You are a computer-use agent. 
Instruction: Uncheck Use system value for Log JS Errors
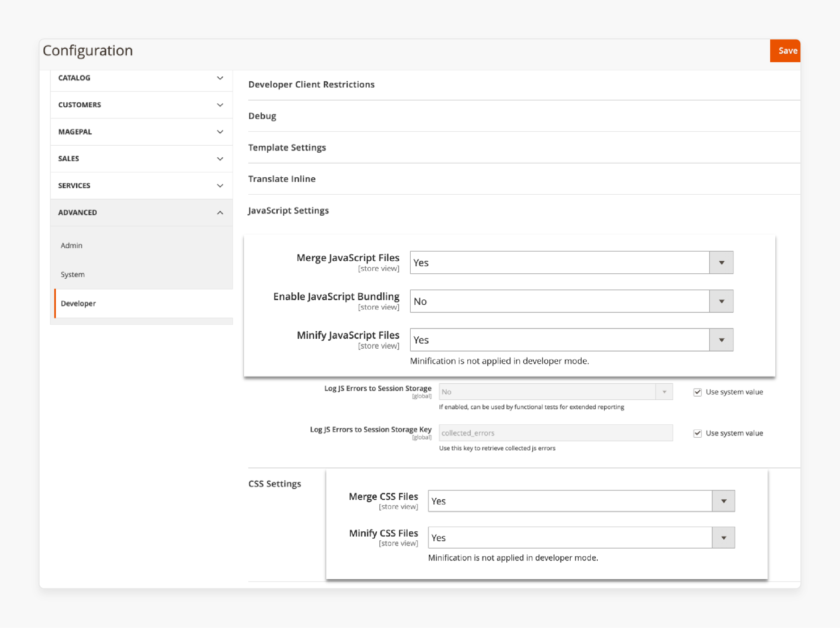698,392
